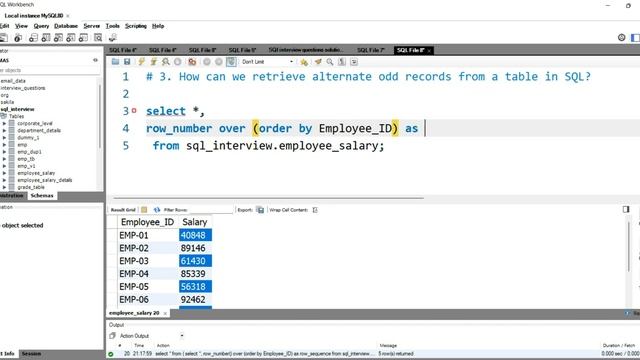The width and height of the screenshot is (640, 360).
Task: Click the Employee_ID column header
Action: pos(147,222)
